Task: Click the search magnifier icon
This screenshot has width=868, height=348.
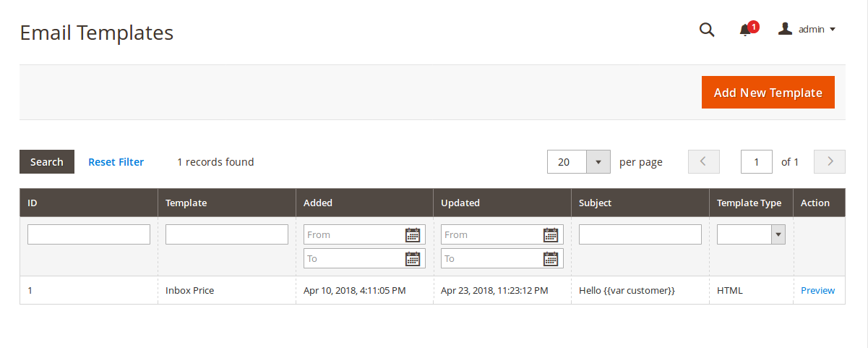Action: 707,30
